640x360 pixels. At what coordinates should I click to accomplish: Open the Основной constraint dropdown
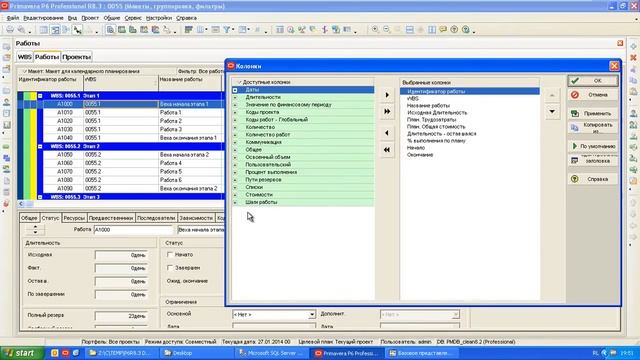click(311, 315)
